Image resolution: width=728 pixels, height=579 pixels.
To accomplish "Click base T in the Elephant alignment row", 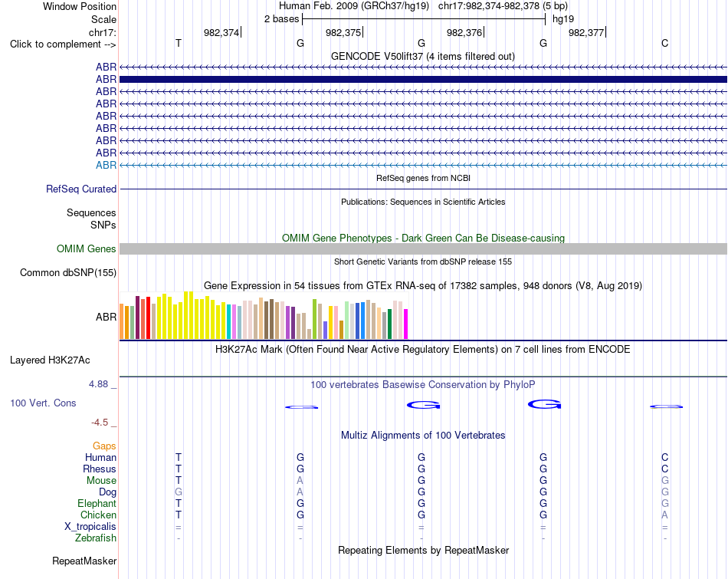I will (x=179, y=503).
